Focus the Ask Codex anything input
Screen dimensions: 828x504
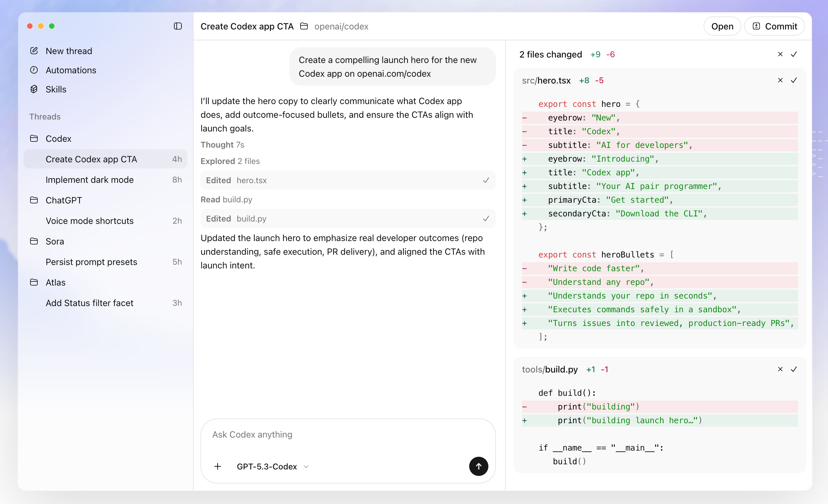[x=348, y=434]
